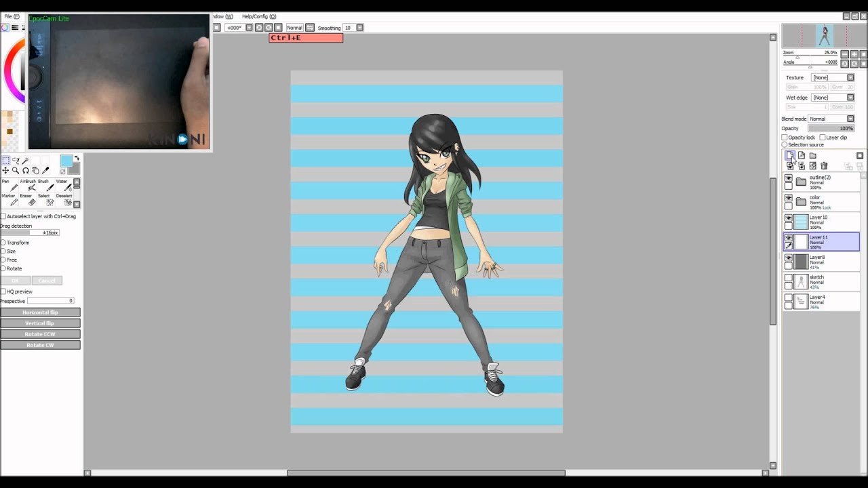Hide the color layer folder

(x=789, y=199)
